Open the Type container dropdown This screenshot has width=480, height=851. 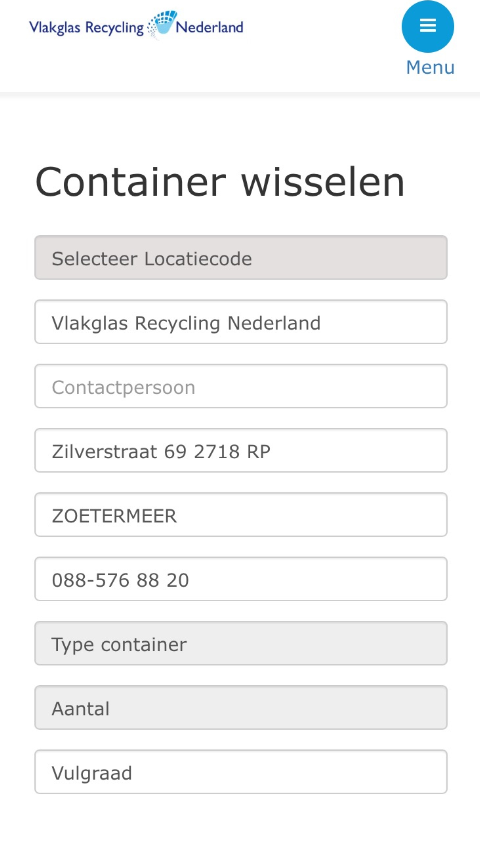(241, 644)
